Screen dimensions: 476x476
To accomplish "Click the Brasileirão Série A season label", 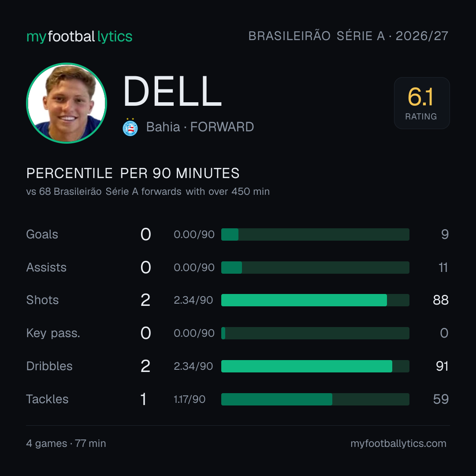I will 348,36.
